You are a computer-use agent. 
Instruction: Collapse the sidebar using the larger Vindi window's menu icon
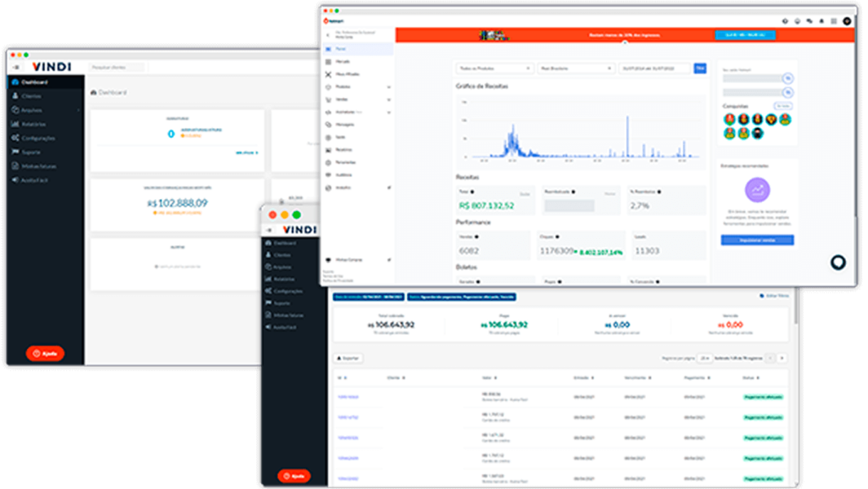[16, 67]
